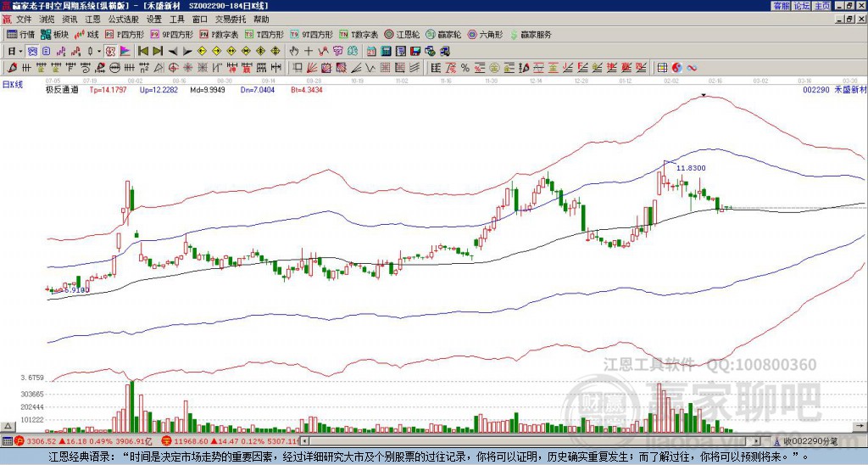Click the Tp=14.1797 value
The image size is (868, 465).
coord(108,89)
